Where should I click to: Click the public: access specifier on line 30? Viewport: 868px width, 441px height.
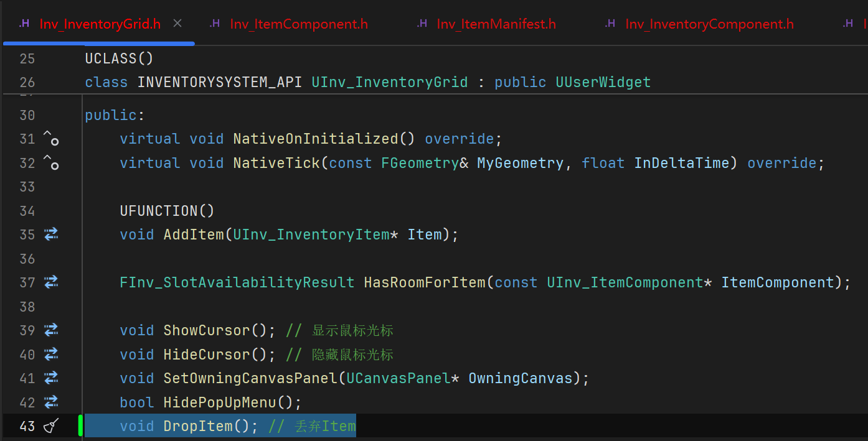point(115,114)
